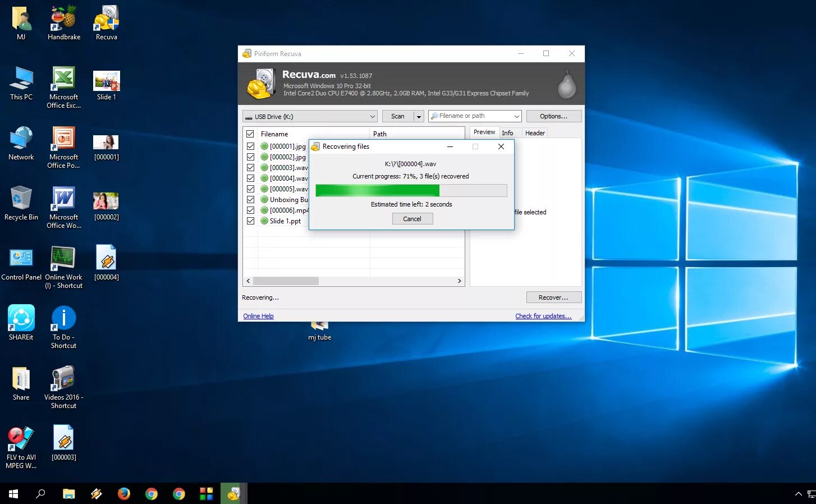Launch Microsoft Office Excel shortcut
The width and height of the screenshot is (816, 504).
pyautogui.click(x=64, y=87)
